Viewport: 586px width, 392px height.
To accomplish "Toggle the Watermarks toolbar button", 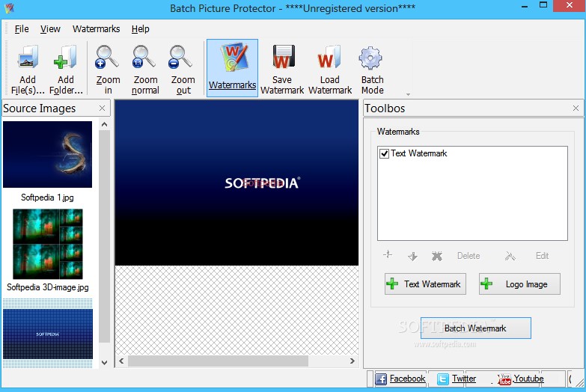I will [x=232, y=68].
